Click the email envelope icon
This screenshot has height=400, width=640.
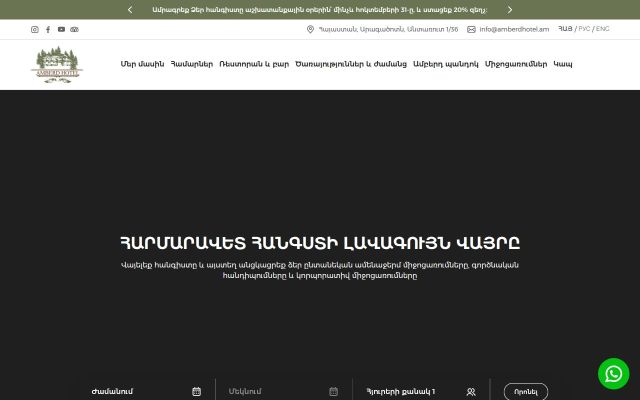coord(471,29)
